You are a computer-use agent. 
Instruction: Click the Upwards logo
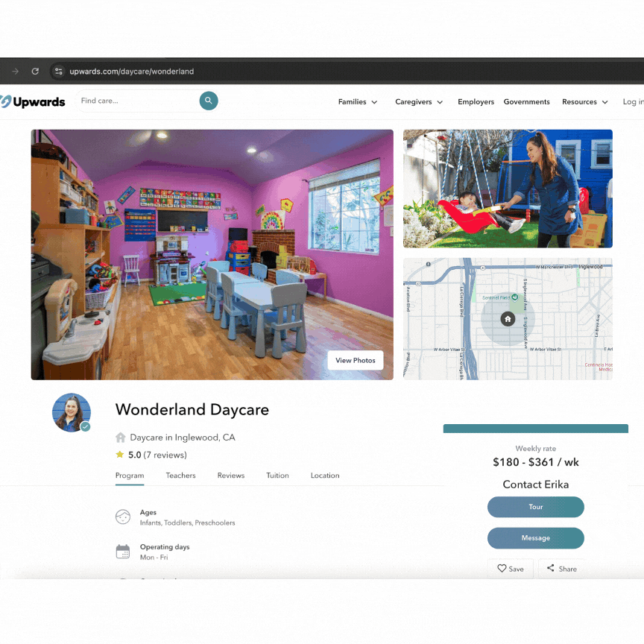tap(33, 101)
